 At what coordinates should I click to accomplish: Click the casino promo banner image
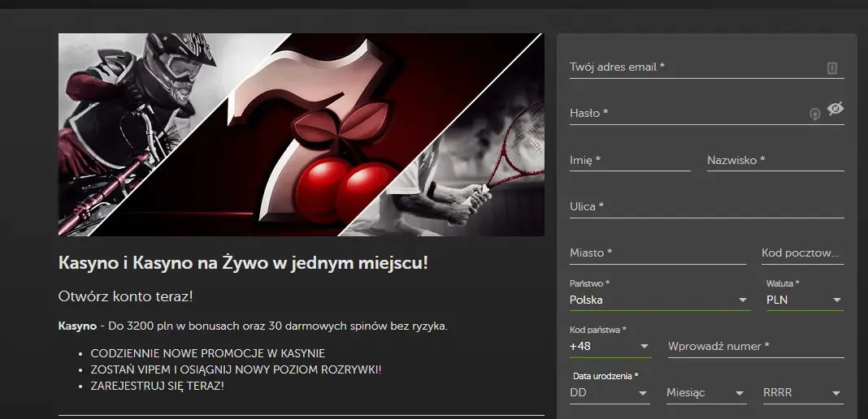pyautogui.click(x=302, y=135)
